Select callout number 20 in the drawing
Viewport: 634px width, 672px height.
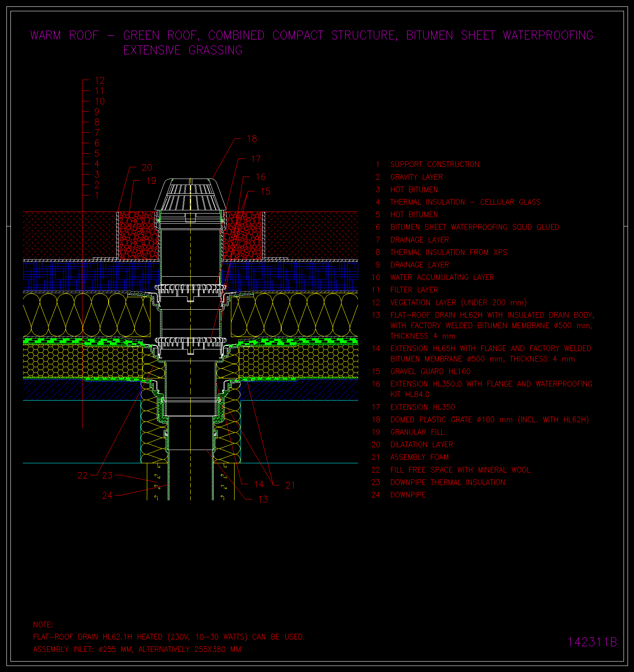tap(147, 168)
